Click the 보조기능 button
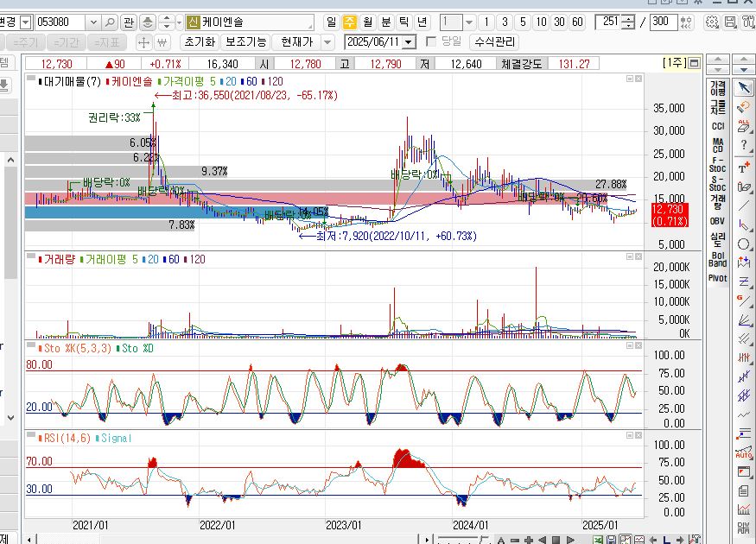Image resolution: width=756 pixels, height=544 pixels. (246, 42)
